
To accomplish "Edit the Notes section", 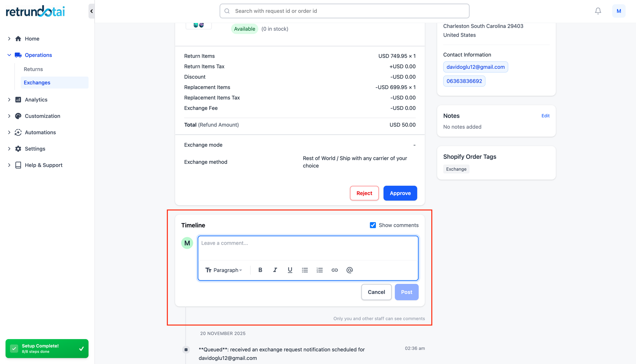I will [x=545, y=116].
